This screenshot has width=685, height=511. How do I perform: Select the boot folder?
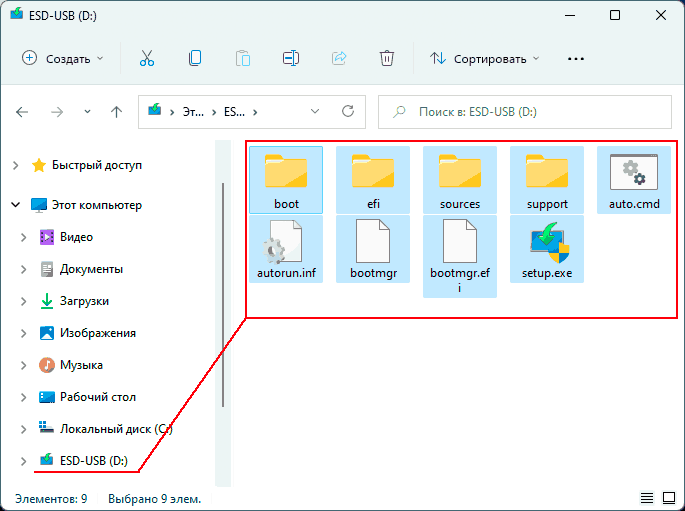pos(286,180)
